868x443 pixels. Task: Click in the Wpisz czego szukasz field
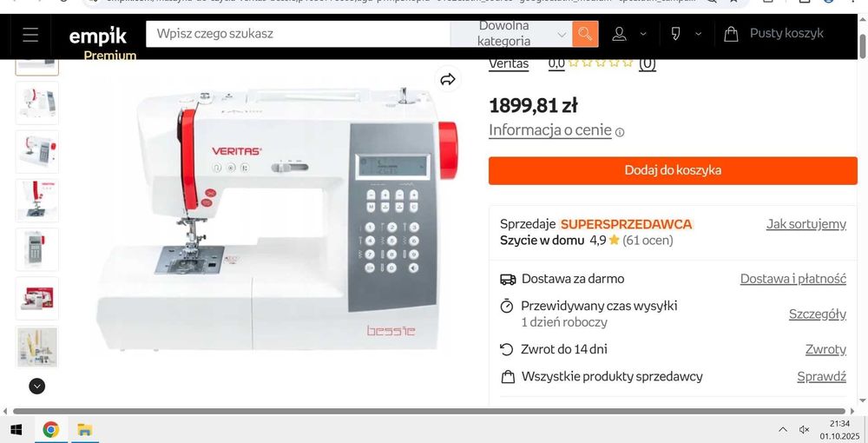299,34
